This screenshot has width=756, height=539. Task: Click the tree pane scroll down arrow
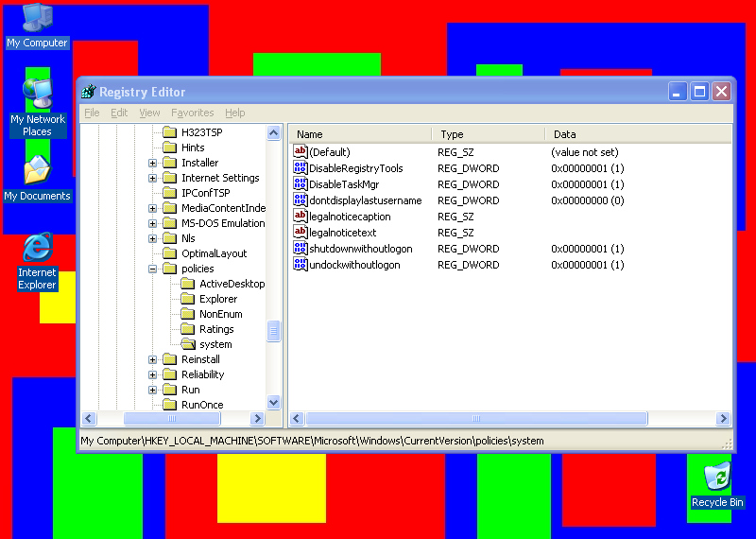(x=273, y=402)
